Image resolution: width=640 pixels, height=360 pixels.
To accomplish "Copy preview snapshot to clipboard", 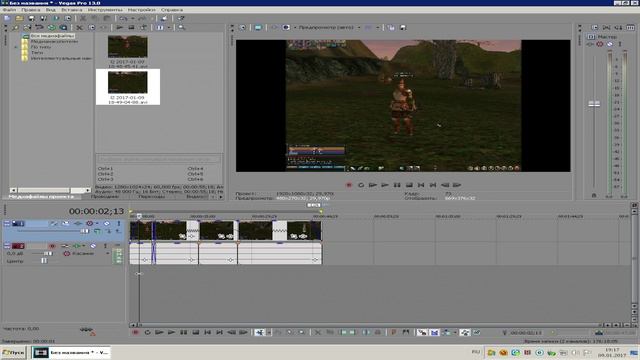I will pos(391,27).
